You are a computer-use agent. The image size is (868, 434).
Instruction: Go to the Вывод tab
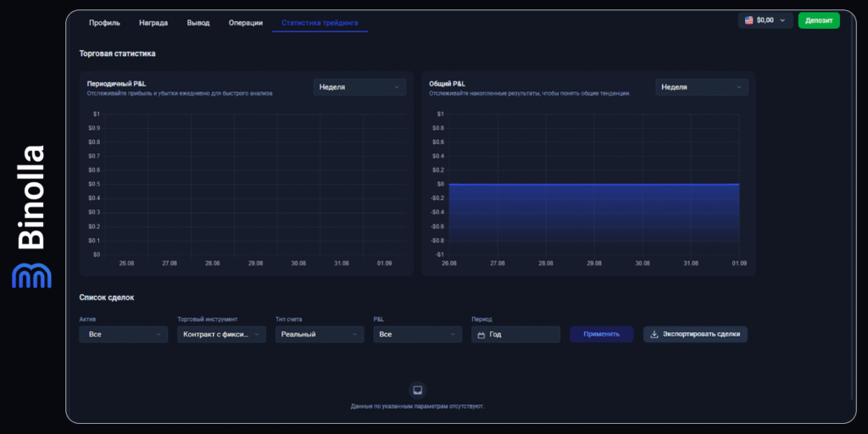click(198, 22)
